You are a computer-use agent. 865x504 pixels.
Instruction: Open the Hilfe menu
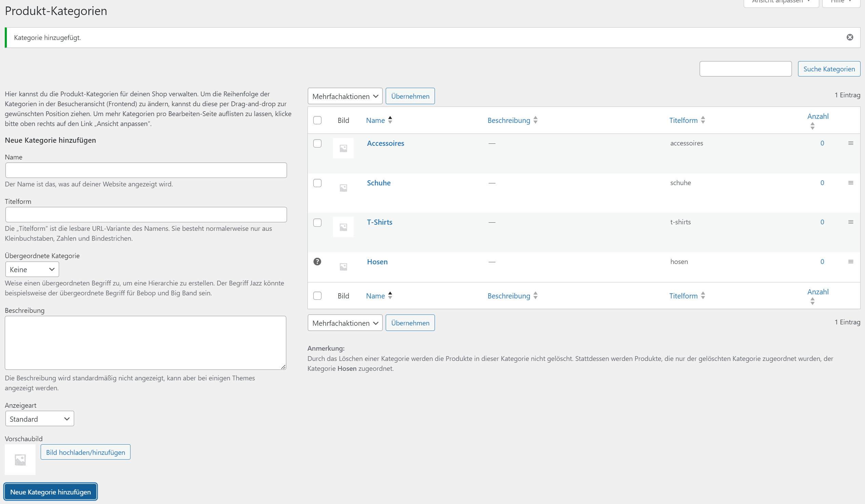click(840, 2)
